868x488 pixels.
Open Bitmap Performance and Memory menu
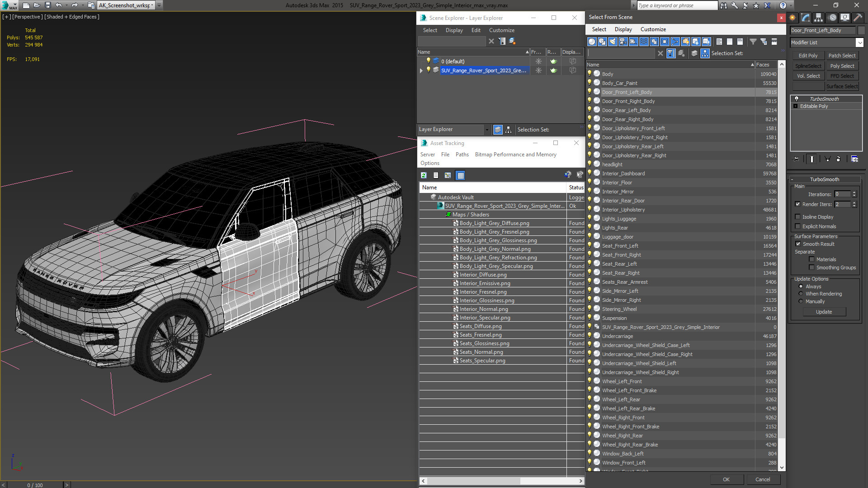pyautogui.click(x=515, y=155)
